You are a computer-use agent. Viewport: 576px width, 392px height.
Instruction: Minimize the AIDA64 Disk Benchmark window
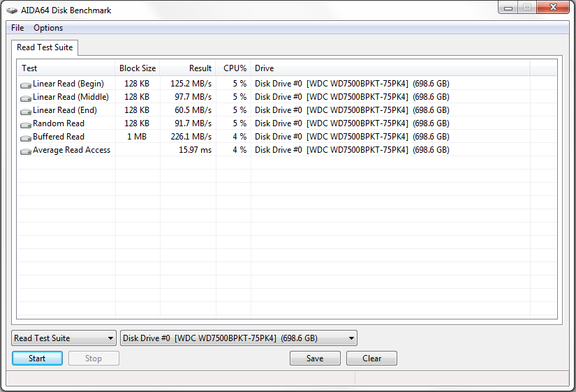click(508, 8)
